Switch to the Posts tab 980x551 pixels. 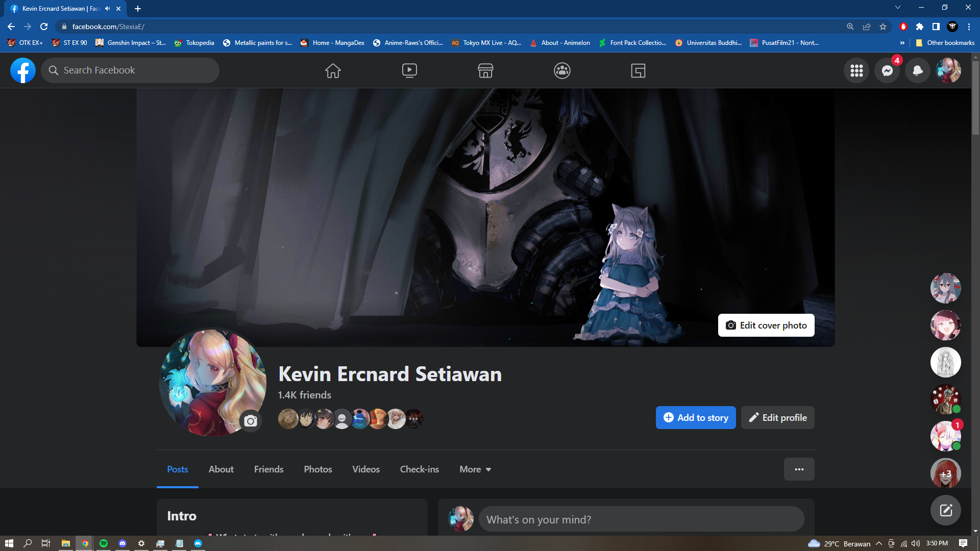(178, 469)
